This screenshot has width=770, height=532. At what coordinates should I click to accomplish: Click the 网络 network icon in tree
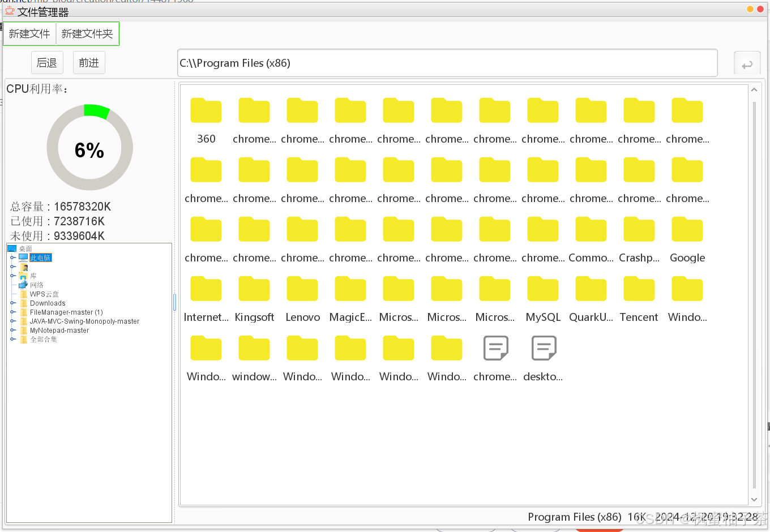23,285
